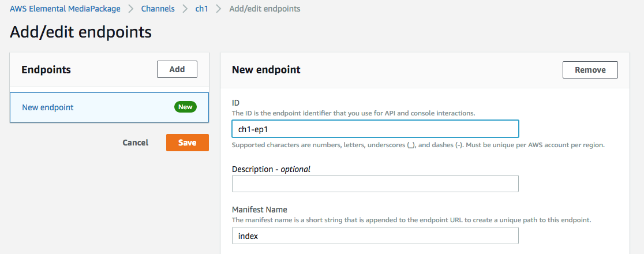Navigate to the ch1 channel breadcrumb
This screenshot has height=254, width=644.
point(201,9)
